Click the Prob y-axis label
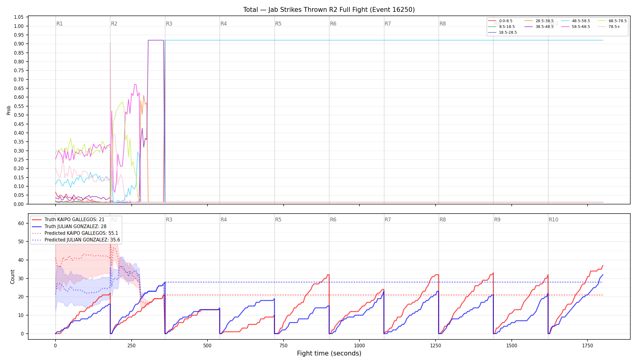This screenshot has height=364, width=637. [8, 110]
